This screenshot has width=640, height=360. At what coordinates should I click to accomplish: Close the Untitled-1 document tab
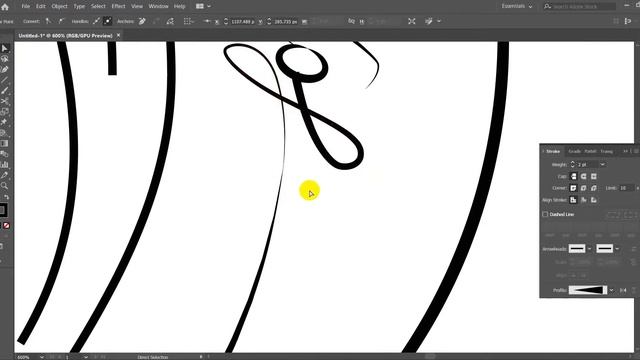click(x=118, y=36)
